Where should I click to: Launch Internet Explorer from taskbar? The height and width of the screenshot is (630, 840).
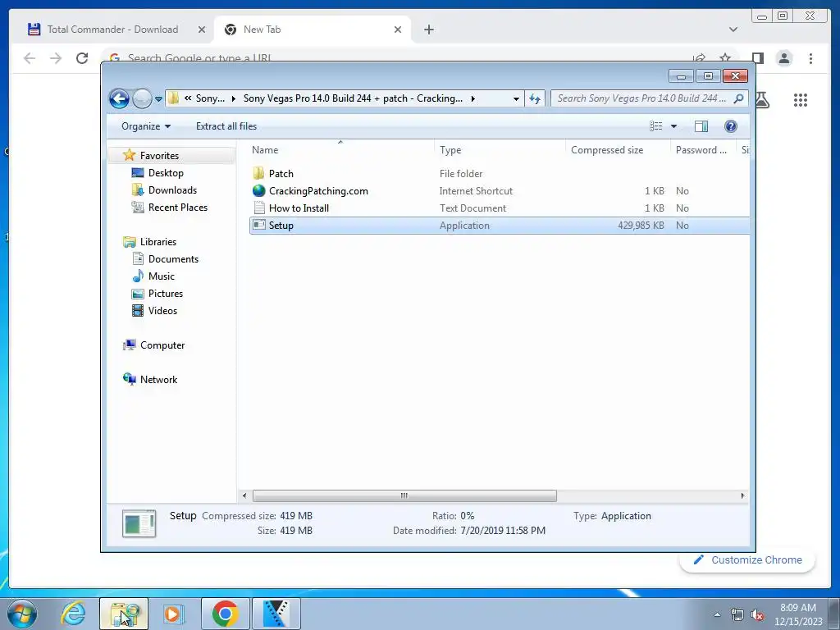[x=73, y=614]
